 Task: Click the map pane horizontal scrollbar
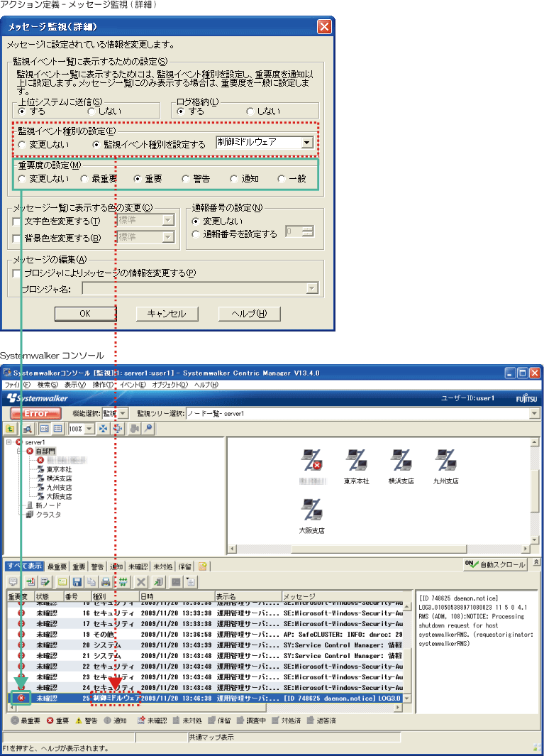click(379, 549)
